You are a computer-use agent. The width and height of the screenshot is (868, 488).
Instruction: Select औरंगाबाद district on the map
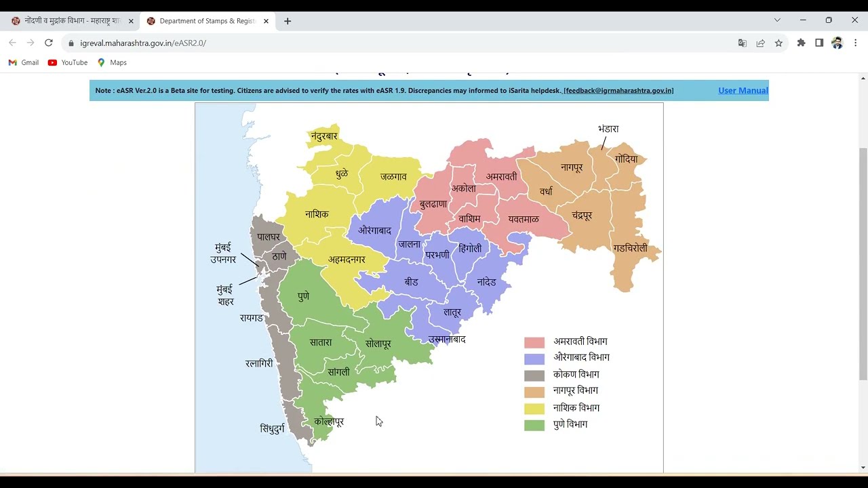tap(374, 230)
